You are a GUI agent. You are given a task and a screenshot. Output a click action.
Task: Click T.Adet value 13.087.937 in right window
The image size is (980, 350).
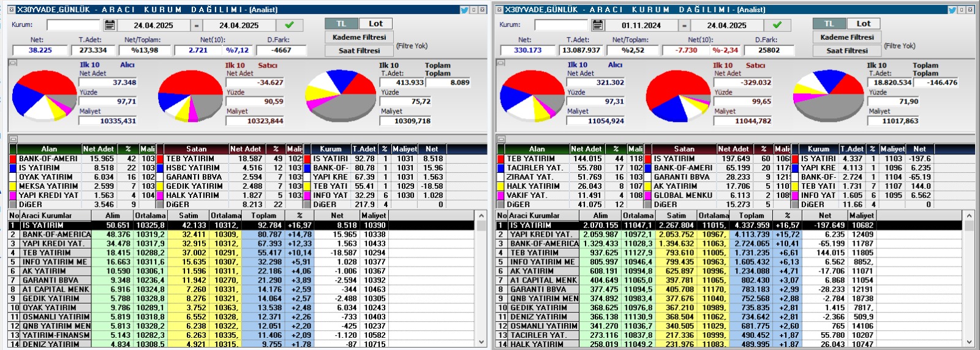coord(581,50)
